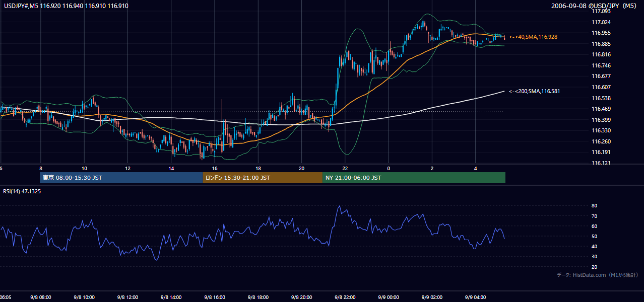The width and height of the screenshot is (644, 302).
Task: Click the RSI 70 level label
Action: [594, 216]
